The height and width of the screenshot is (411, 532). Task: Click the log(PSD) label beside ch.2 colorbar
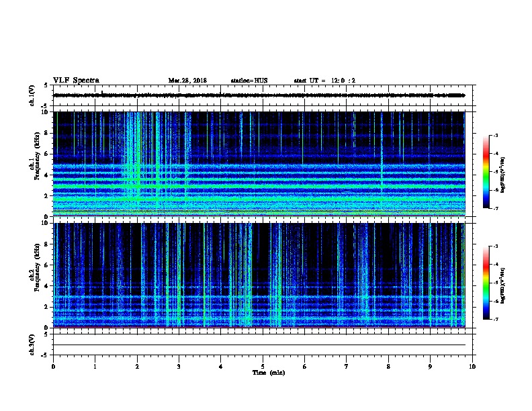(503, 285)
